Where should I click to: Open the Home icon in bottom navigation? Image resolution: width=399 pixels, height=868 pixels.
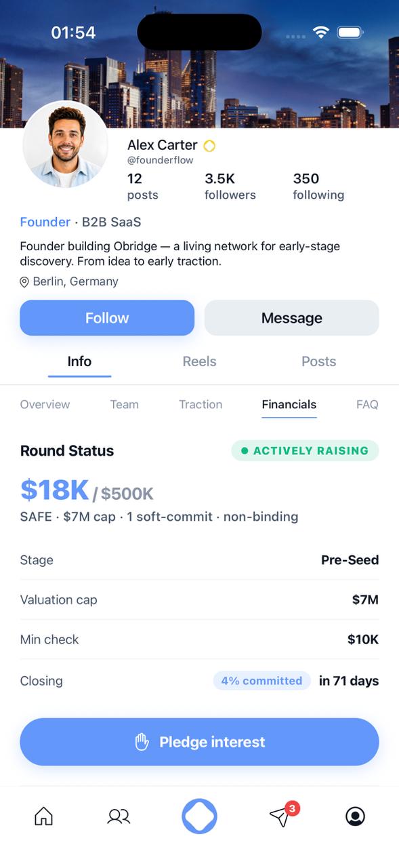coord(43,816)
